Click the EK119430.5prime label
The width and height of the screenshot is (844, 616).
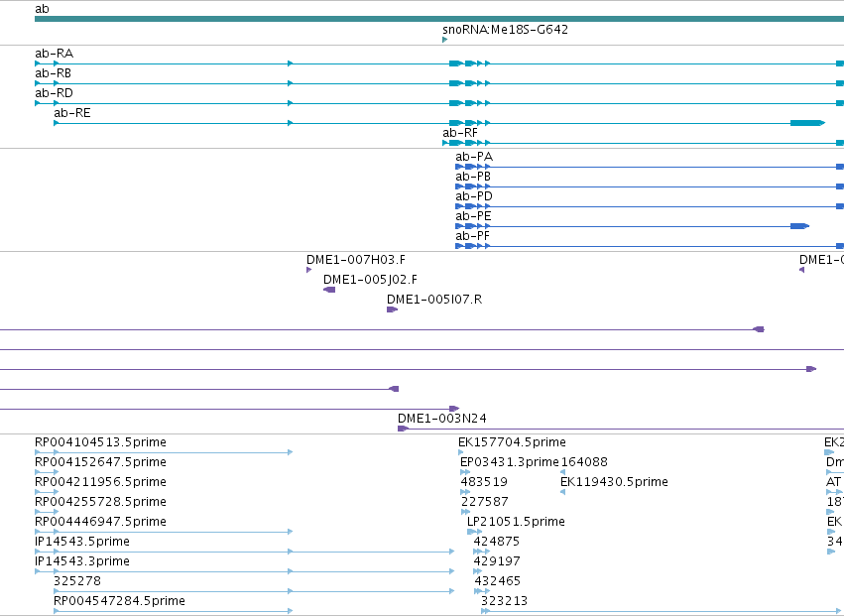[x=614, y=482]
